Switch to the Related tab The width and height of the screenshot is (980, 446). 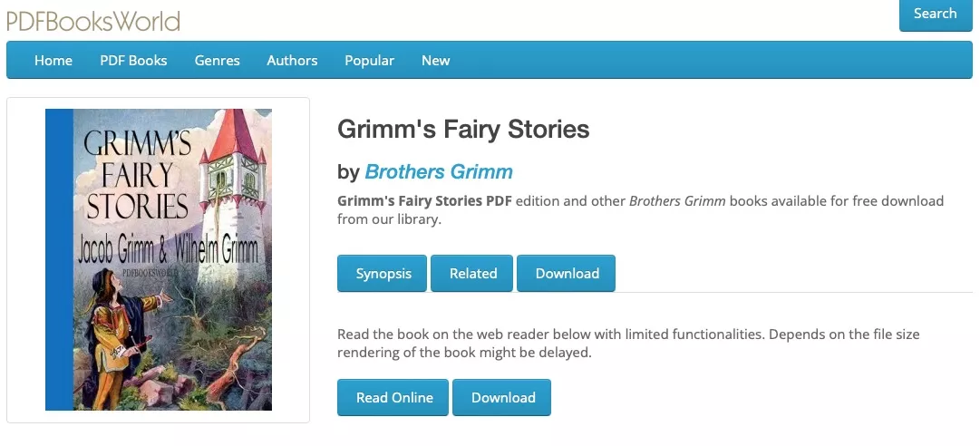(473, 274)
